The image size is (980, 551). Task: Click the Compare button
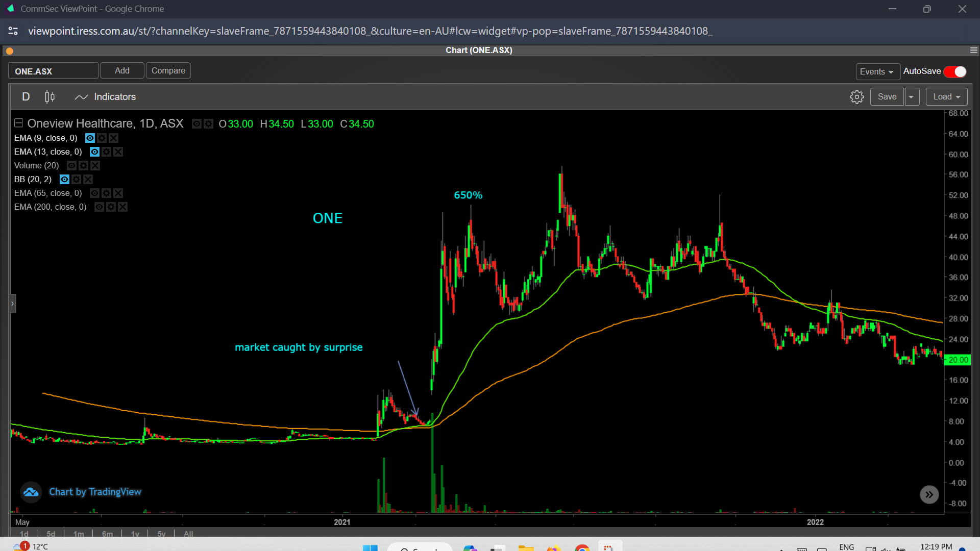click(x=168, y=70)
